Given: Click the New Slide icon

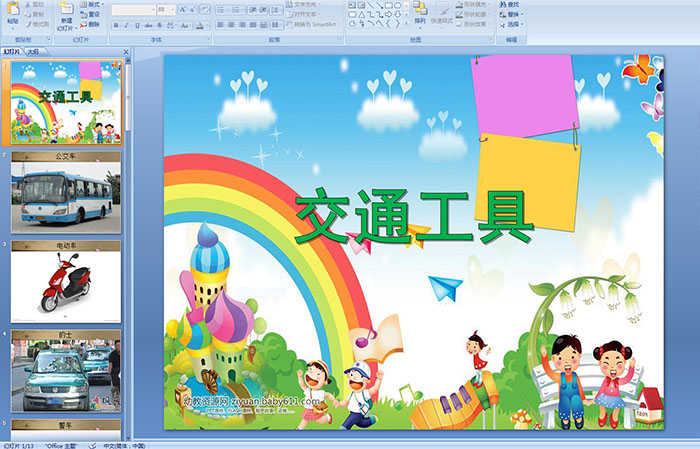Looking at the screenshot, I should [67, 8].
